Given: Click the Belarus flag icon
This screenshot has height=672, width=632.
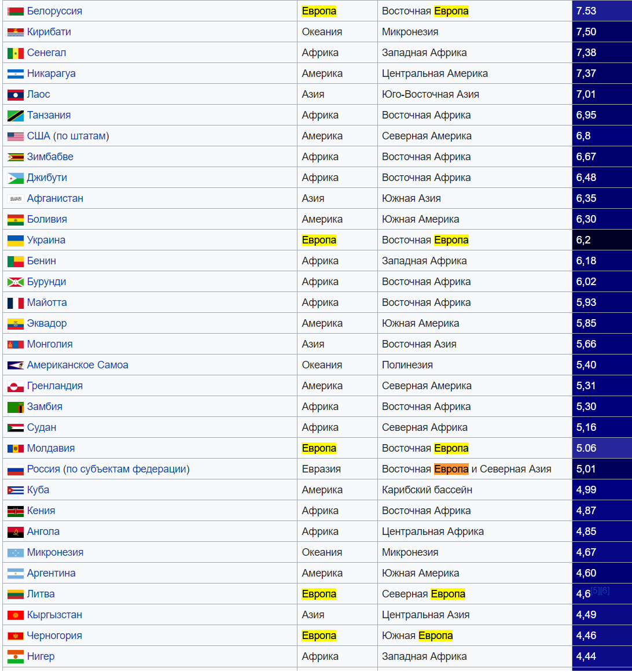Looking at the screenshot, I should tap(16, 12).
